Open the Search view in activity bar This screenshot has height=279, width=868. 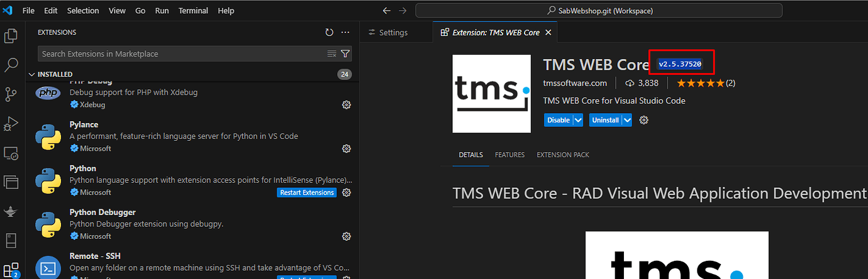(x=11, y=65)
